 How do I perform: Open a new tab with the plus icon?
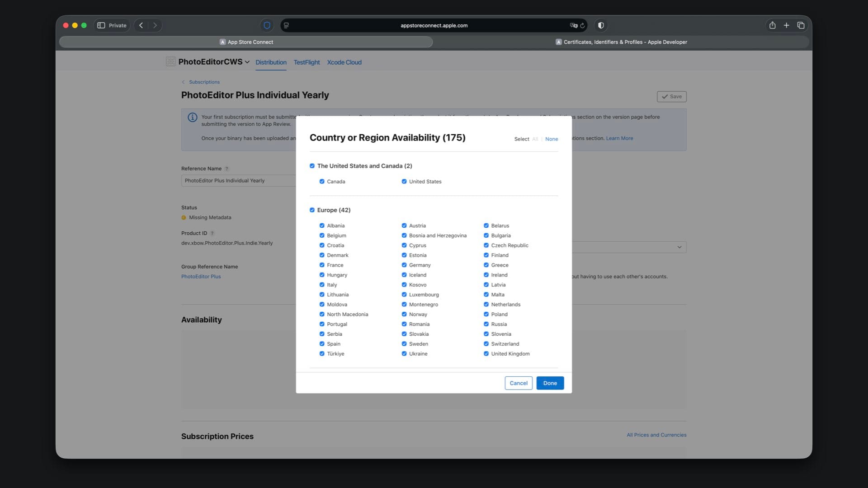[786, 25]
